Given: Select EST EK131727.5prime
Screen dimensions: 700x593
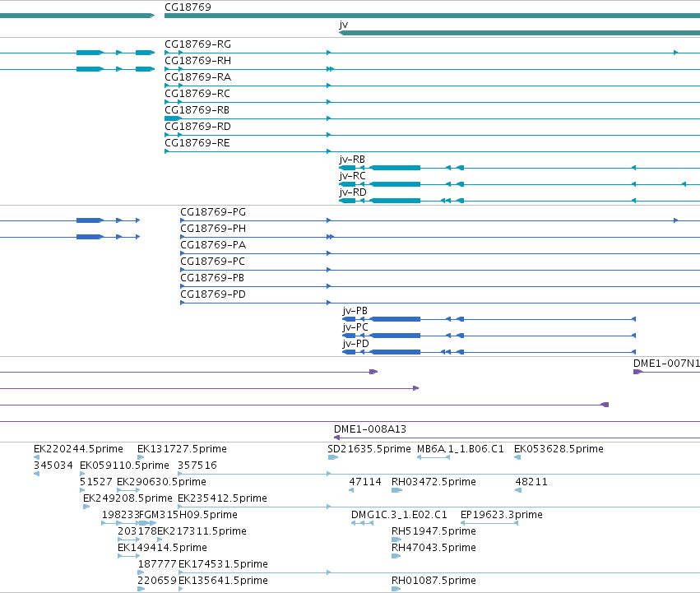Looking at the screenshot, I should tap(182, 449).
